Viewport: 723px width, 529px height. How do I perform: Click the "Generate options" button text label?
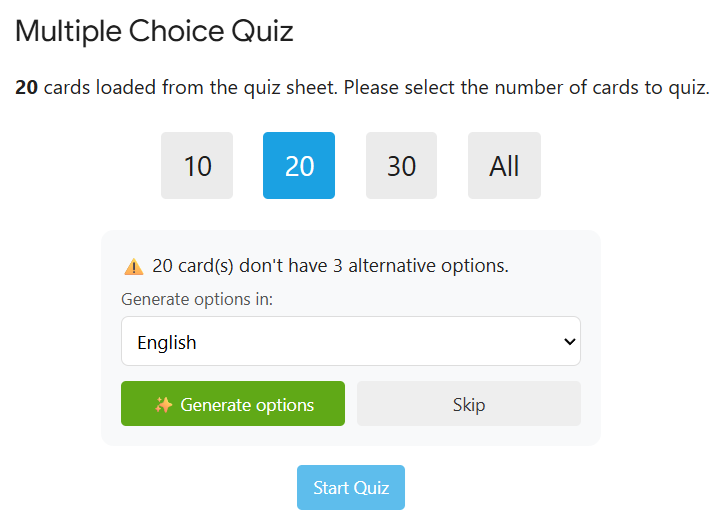click(x=247, y=405)
